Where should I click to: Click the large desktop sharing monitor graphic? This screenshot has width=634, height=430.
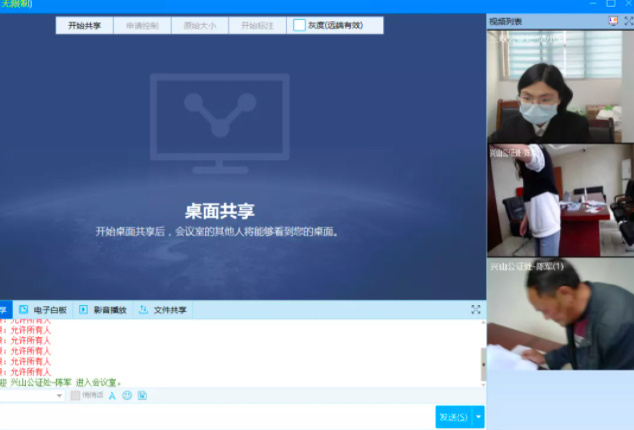[x=220, y=124]
